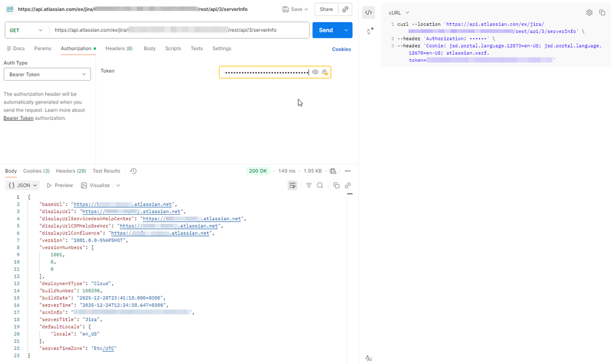Open the Docs tab
611x364 pixels.
point(15,48)
